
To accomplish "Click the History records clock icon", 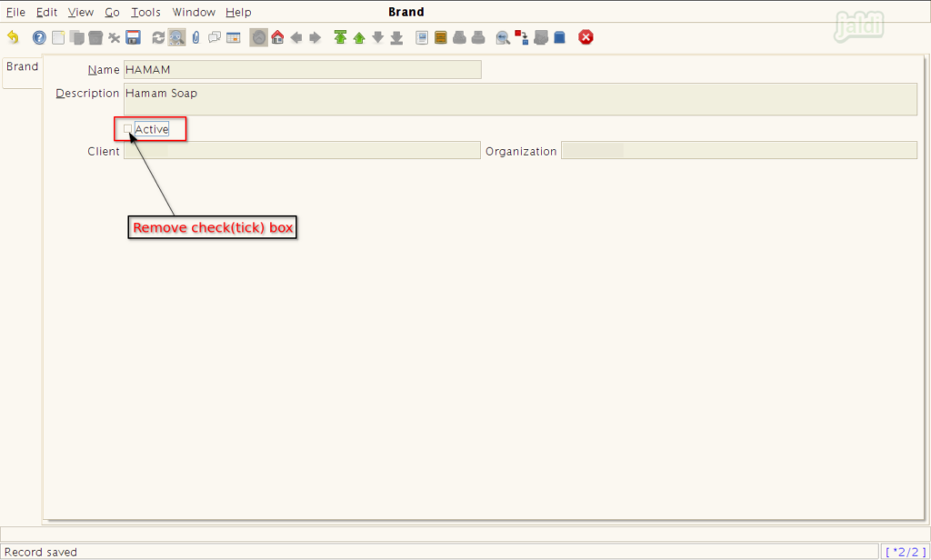I will (x=259, y=37).
